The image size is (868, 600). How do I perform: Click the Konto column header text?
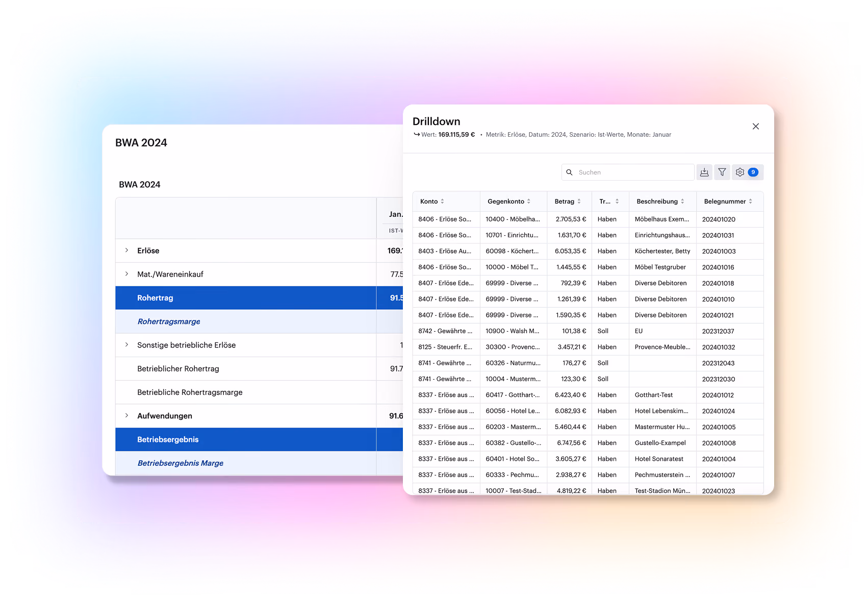tap(429, 202)
